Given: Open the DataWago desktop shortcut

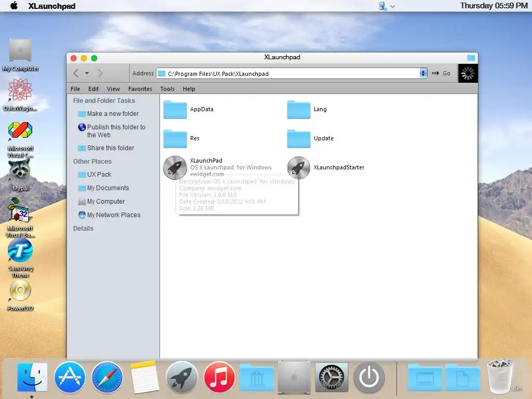Looking at the screenshot, I should tap(20, 95).
